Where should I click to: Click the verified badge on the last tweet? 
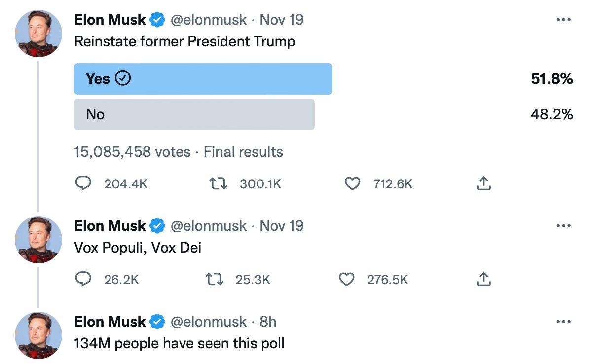click(x=157, y=322)
